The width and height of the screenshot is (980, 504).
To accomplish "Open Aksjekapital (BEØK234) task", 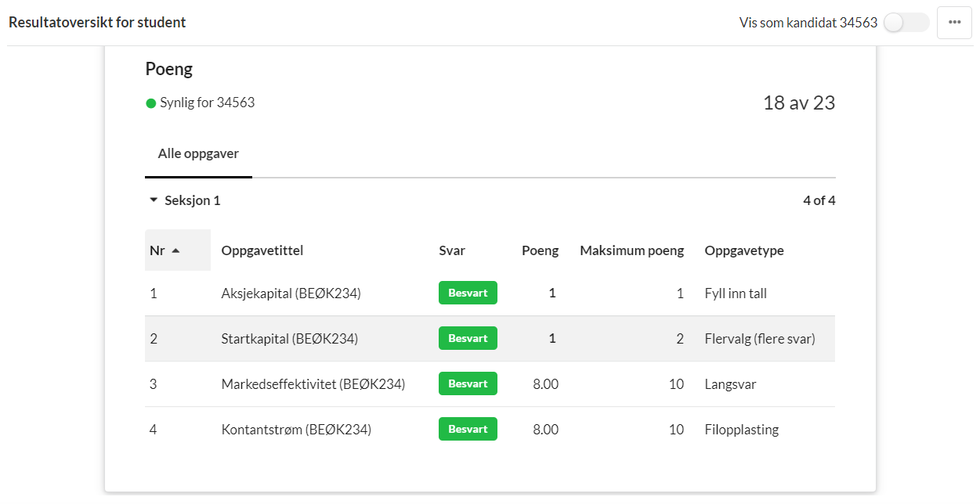I will (x=291, y=293).
